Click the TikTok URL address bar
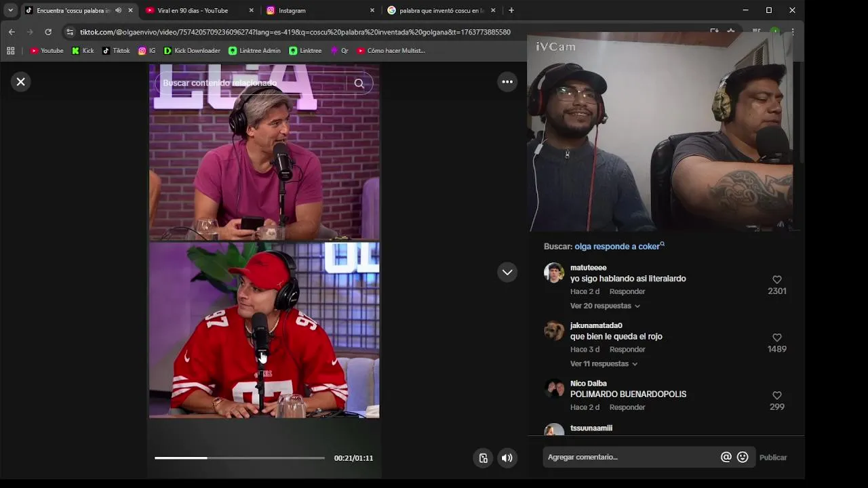Viewport: 868px width, 488px height. point(295,32)
